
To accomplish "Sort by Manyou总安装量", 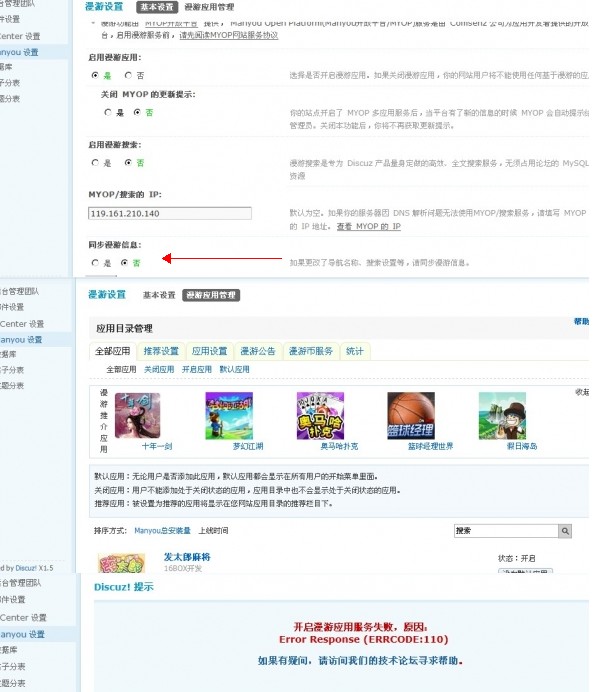I will click(162, 530).
